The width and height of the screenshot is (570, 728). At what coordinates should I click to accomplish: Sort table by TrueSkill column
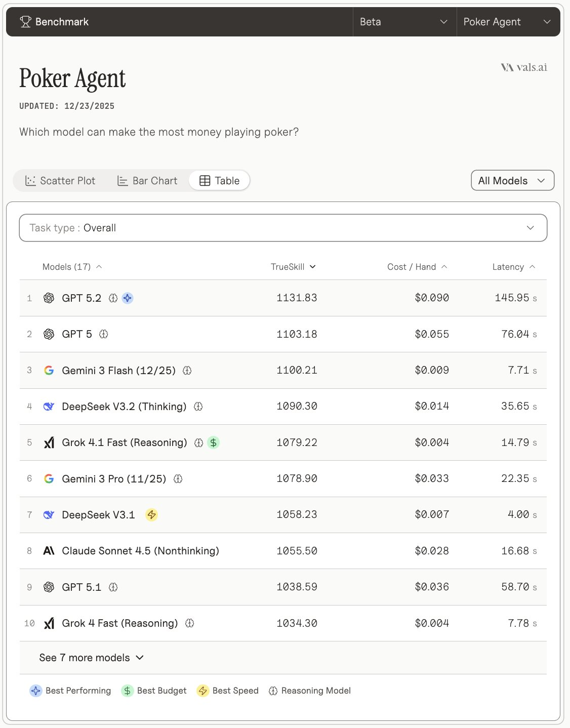(x=293, y=267)
